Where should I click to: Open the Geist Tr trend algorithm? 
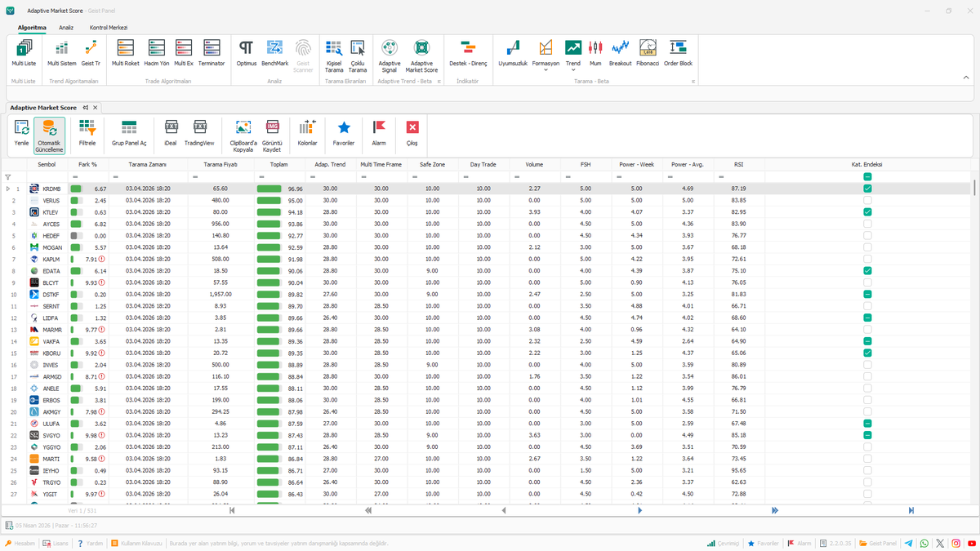(x=91, y=53)
